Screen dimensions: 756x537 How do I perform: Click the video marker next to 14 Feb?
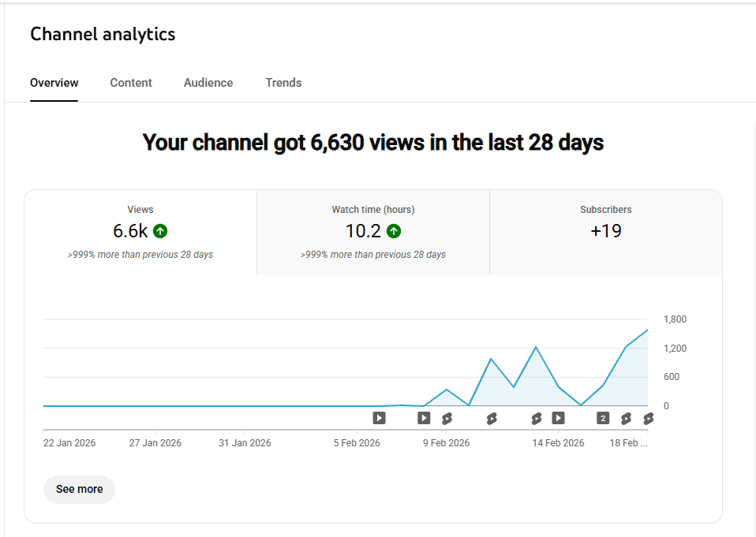tap(559, 418)
